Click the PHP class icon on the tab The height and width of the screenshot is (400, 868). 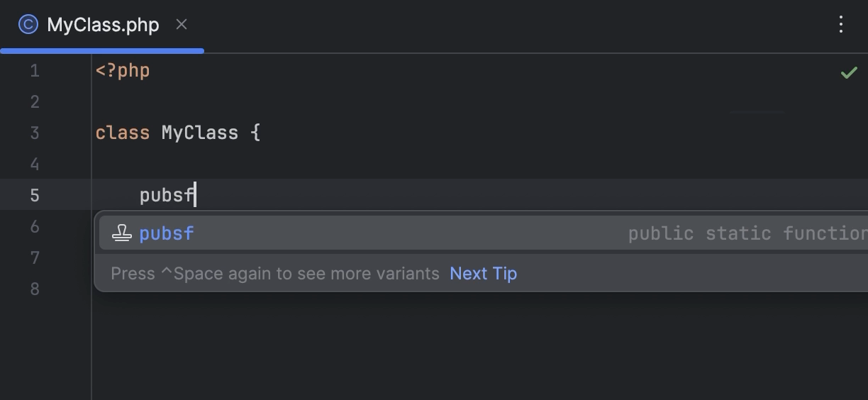[x=28, y=25]
